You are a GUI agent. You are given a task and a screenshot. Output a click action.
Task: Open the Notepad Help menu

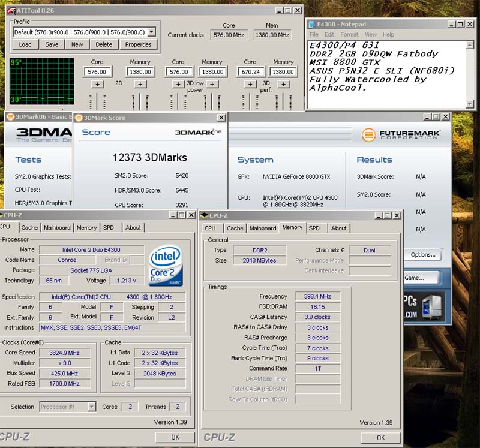click(388, 34)
